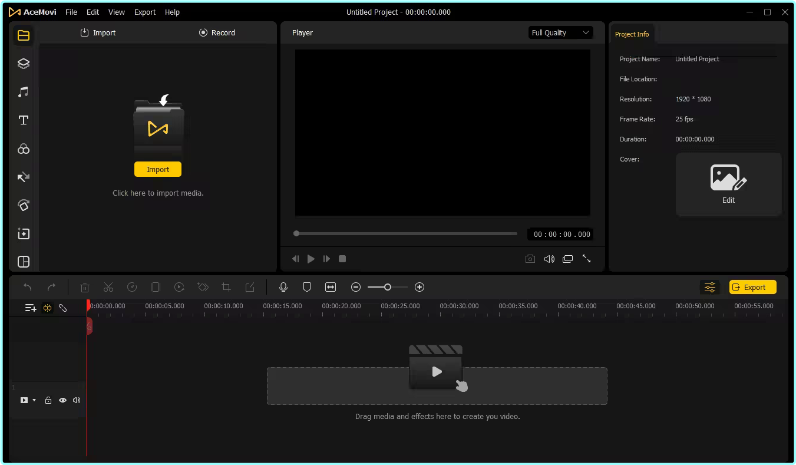
Task: Click the edit pencil icon in timeline toolbar
Action: tap(250, 287)
